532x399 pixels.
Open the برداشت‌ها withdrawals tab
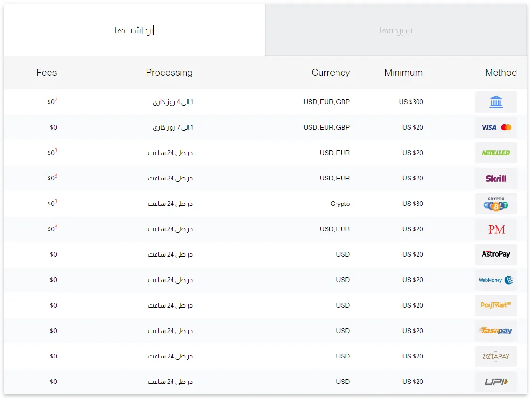coord(134,31)
